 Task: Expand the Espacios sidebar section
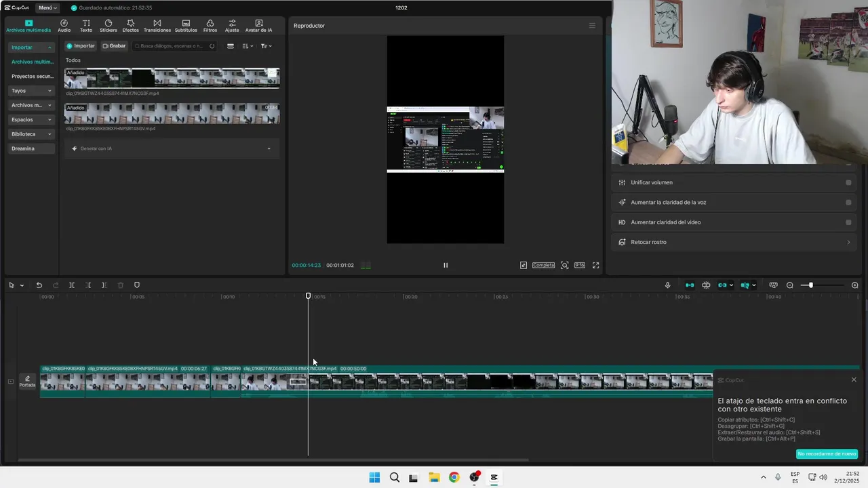coord(31,119)
